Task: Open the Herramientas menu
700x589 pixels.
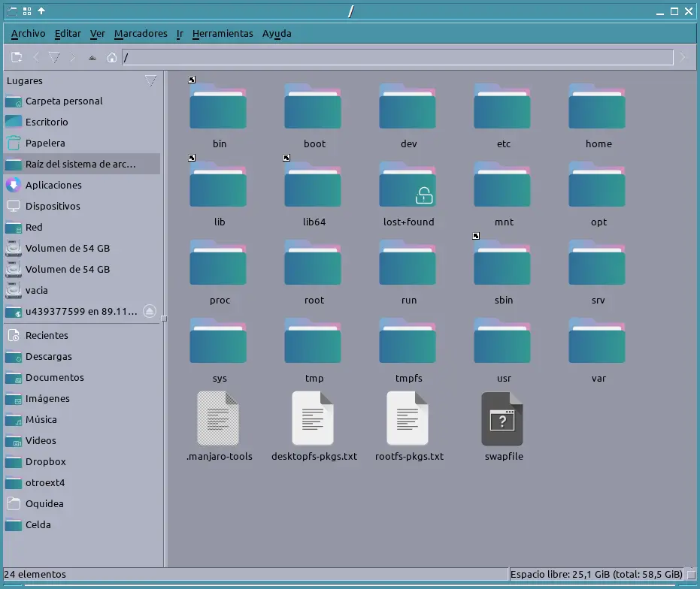Action: coord(223,34)
